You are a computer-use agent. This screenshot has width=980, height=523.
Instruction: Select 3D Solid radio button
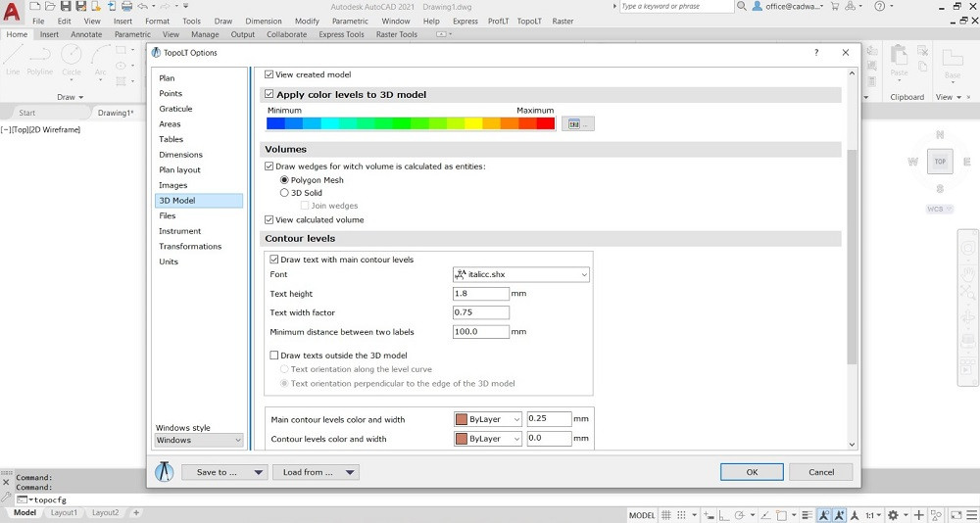(x=284, y=193)
